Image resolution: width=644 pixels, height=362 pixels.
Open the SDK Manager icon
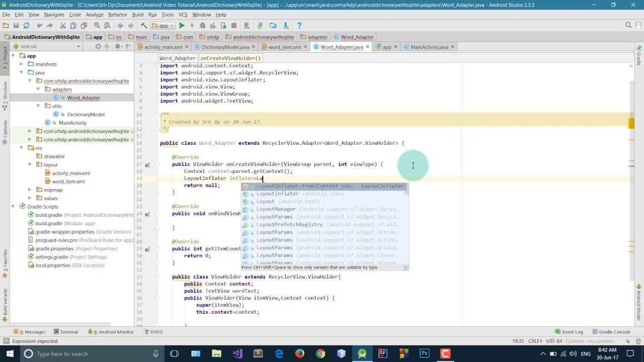286,26
